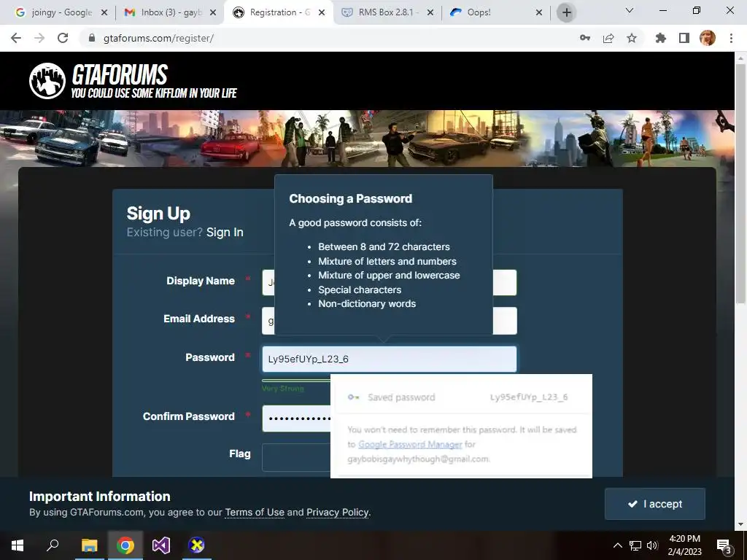747x560 pixels.
Task: Close the Registration tab
Action: pos(322,12)
